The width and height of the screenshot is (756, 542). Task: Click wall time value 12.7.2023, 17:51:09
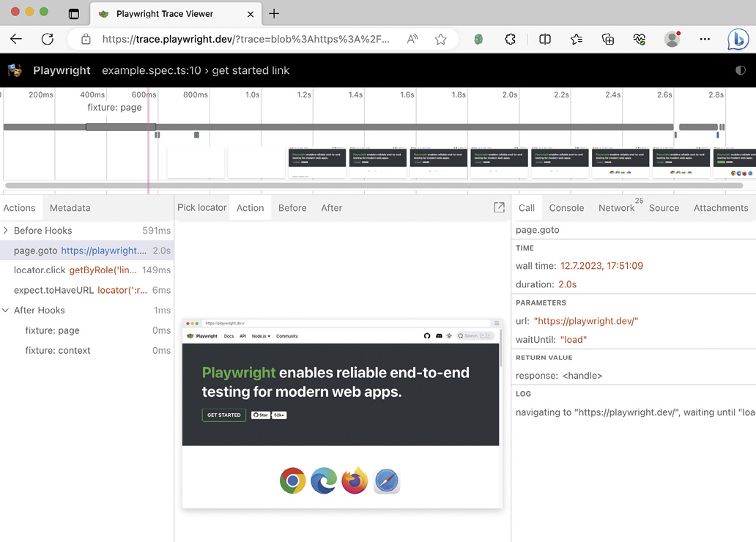601,266
